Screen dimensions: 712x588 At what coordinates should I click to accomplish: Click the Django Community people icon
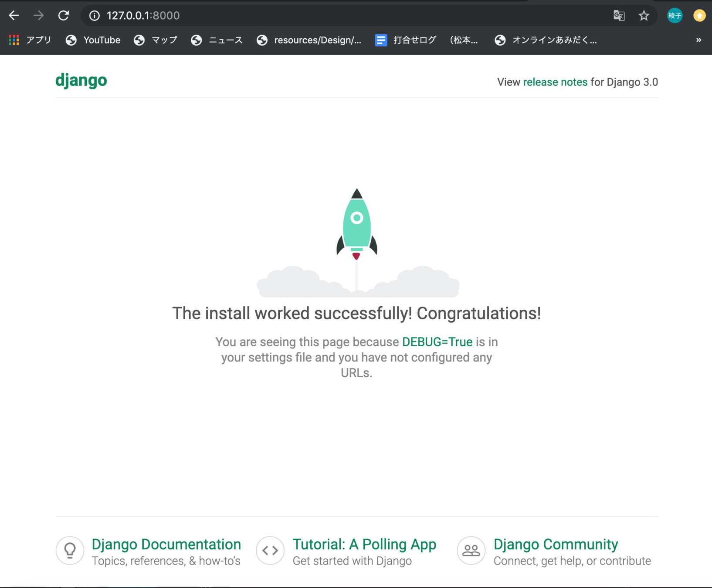[471, 551]
